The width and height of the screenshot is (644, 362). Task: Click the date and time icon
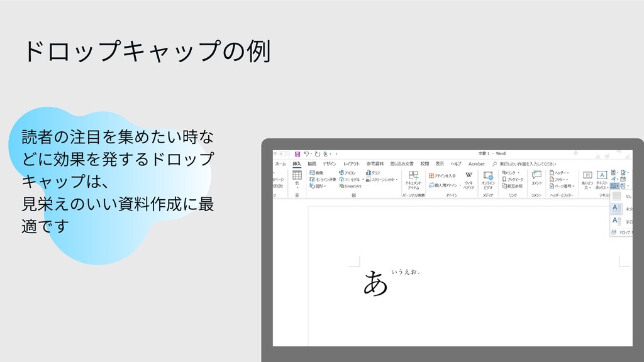pyautogui.click(x=623, y=179)
